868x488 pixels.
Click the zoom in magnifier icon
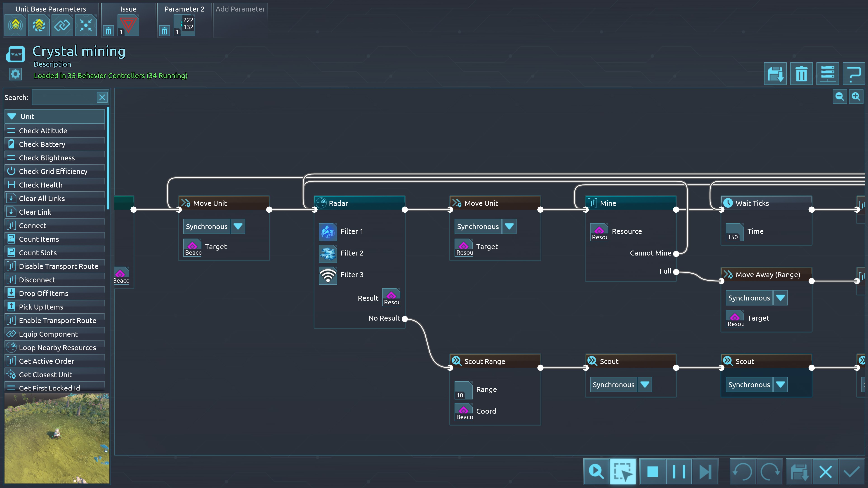tap(856, 97)
